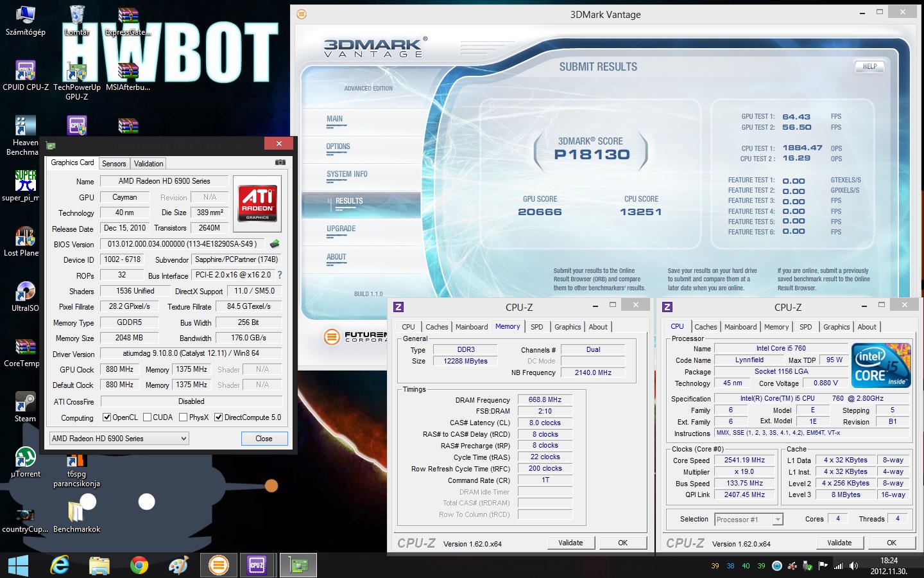Click the Intel Core i5 logo in CPU-Z
This screenshot has height=578, width=924.
coord(881,365)
